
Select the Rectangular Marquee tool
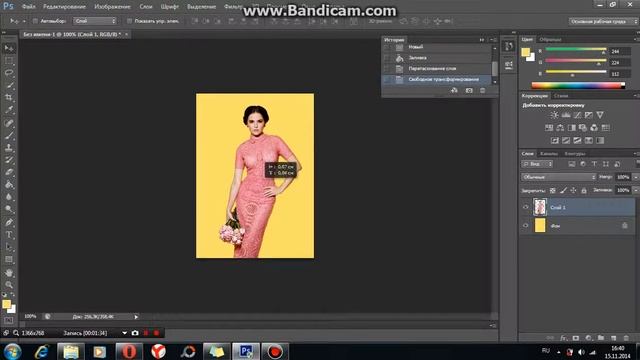coord(9,61)
